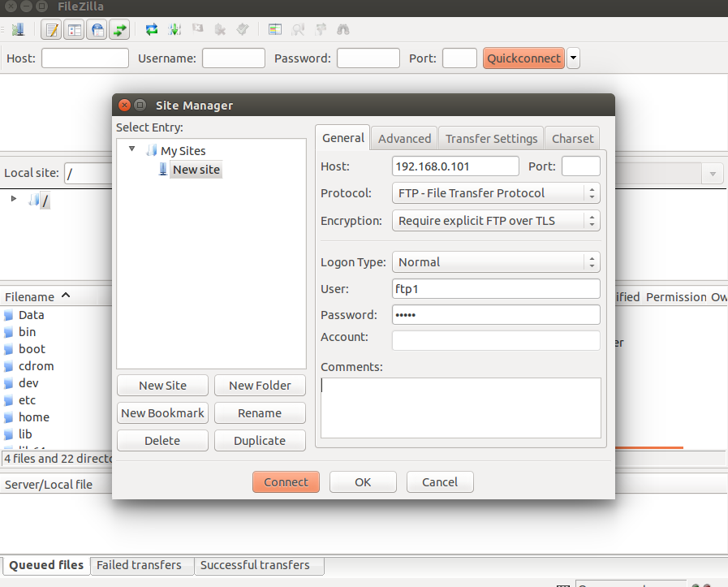Screen dimensions: 728x587
Task: Switch to the General tab
Action: (x=343, y=138)
